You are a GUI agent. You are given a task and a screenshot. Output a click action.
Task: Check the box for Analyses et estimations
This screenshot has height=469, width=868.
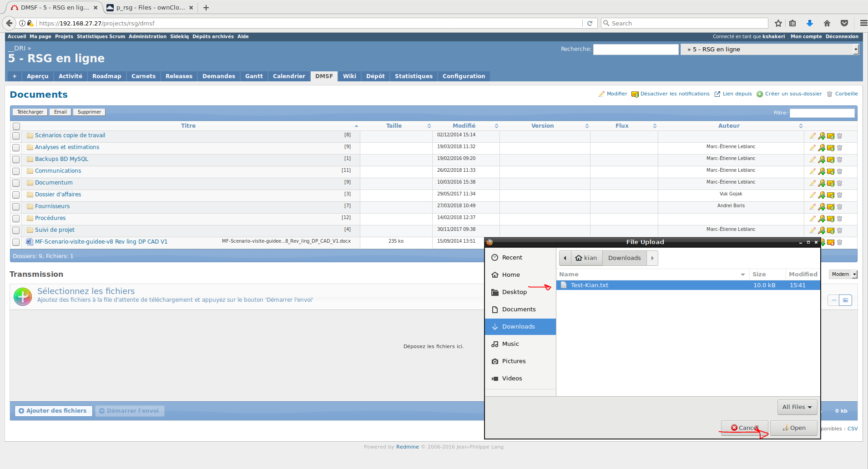(x=16, y=148)
